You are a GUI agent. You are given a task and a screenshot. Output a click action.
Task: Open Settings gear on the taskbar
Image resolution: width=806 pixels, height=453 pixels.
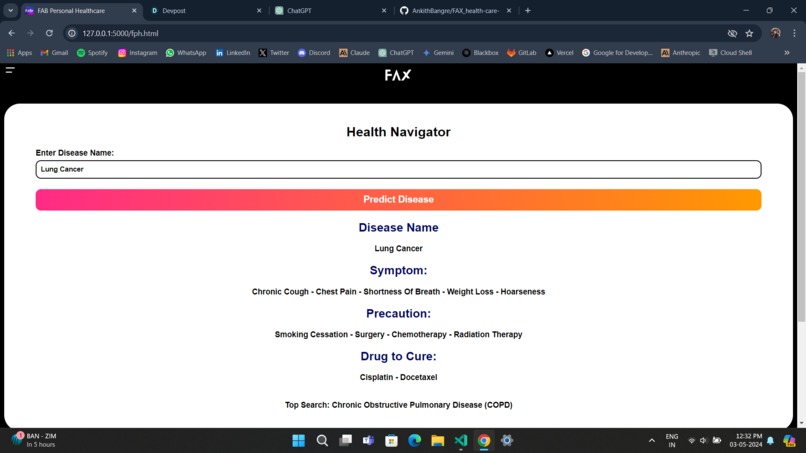point(507,441)
